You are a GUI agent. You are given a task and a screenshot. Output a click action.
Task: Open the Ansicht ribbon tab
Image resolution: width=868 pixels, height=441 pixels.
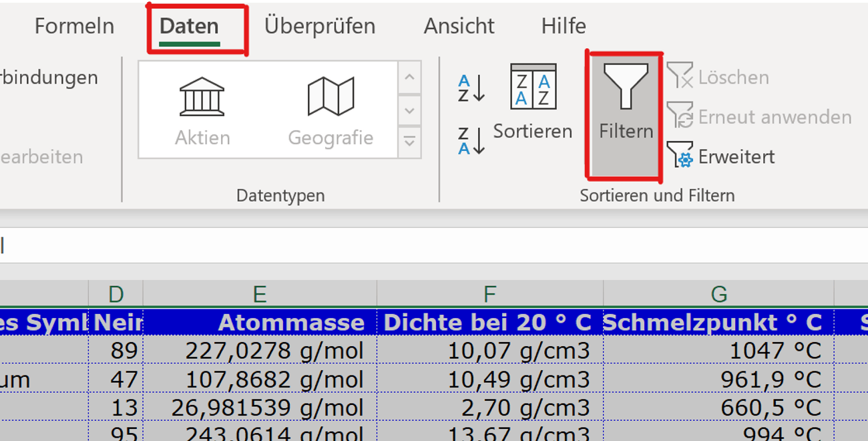[458, 25]
